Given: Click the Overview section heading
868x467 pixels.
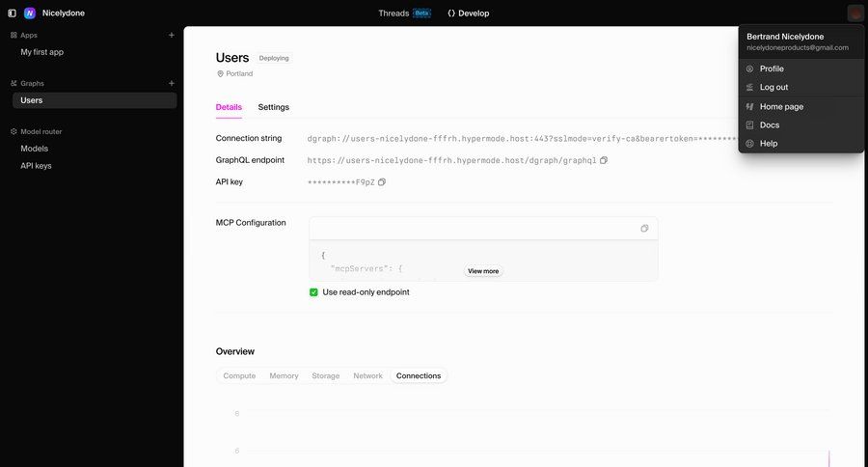Looking at the screenshot, I should click(x=235, y=352).
